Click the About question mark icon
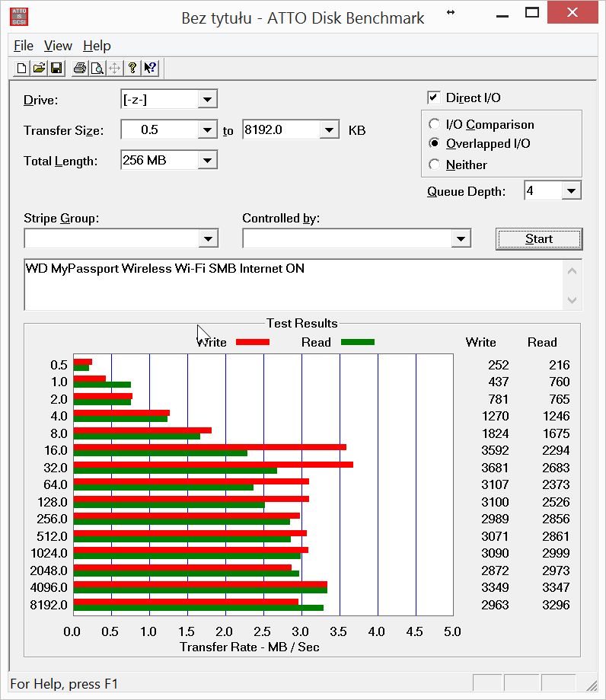The width and height of the screenshot is (606, 700). [x=132, y=68]
